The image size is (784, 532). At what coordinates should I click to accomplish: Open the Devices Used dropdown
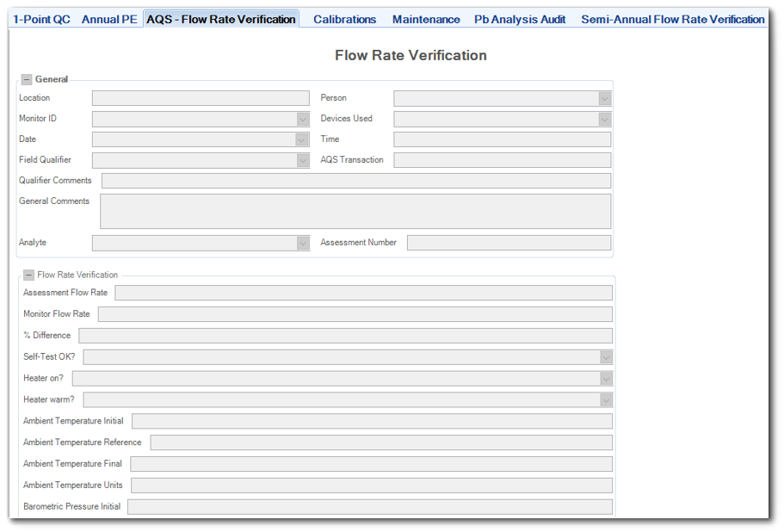pos(603,118)
